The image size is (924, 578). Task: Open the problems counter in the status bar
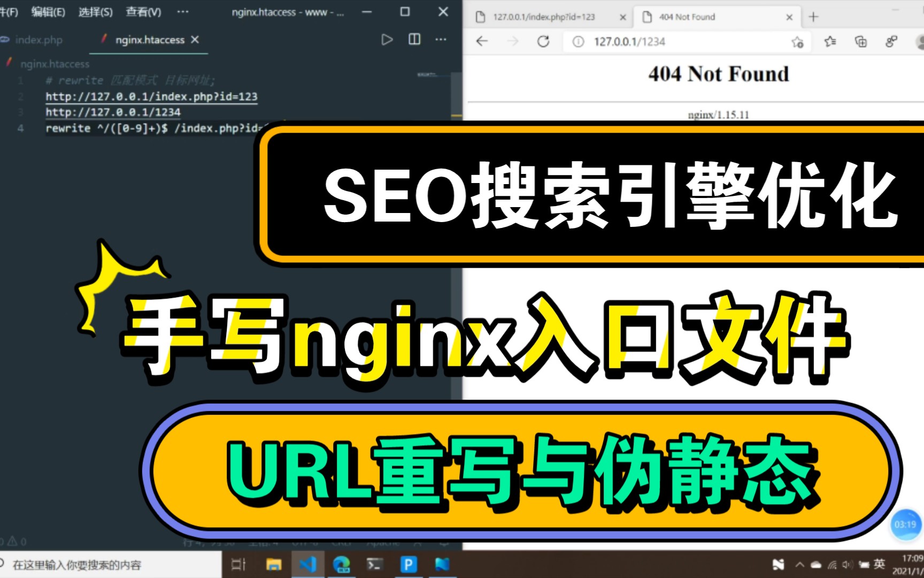click(x=13, y=542)
